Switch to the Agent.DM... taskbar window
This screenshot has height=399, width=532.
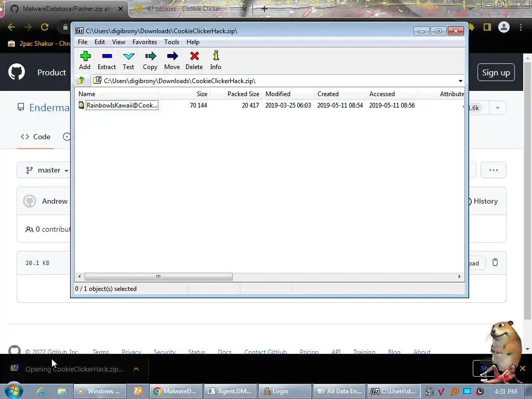click(230, 391)
